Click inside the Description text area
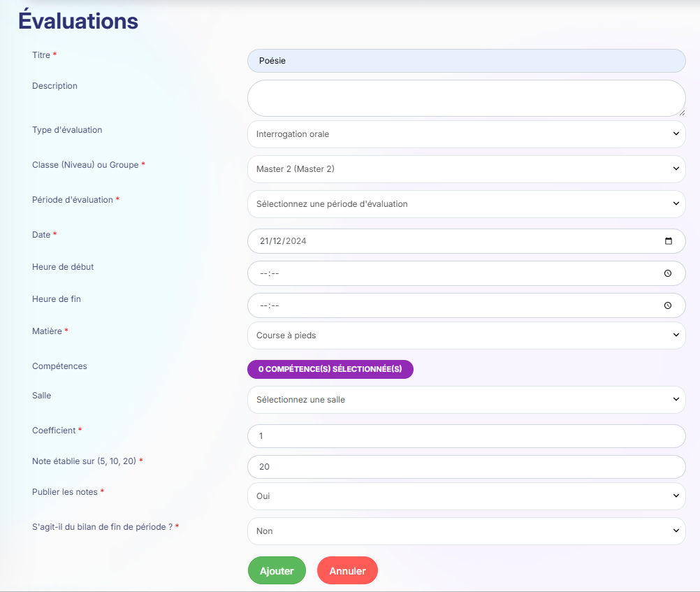Image resolution: width=700 pixels, height=592 pixels. [466, 98]
